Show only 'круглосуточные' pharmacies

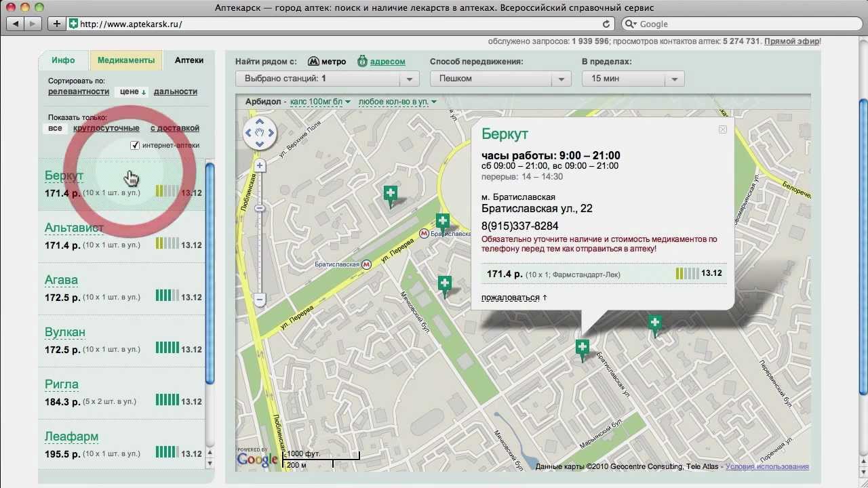(x=106, y=128)
